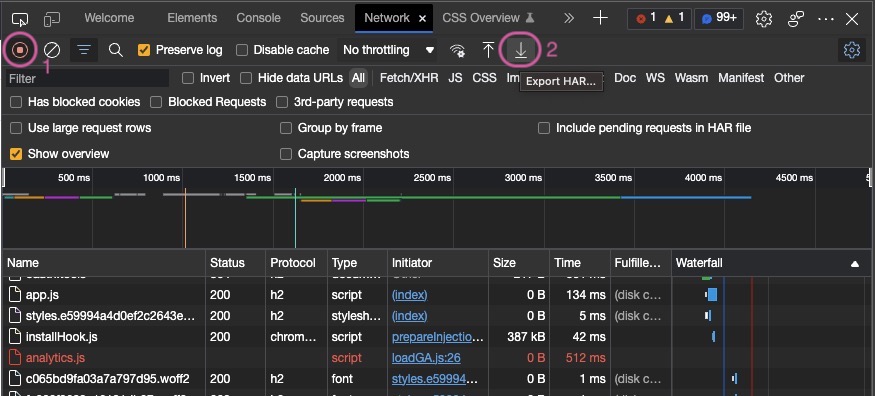This screenshot has height=396, width=875.
Task: Enable Hide data URLs checkbox
Action: click(246, 78)
